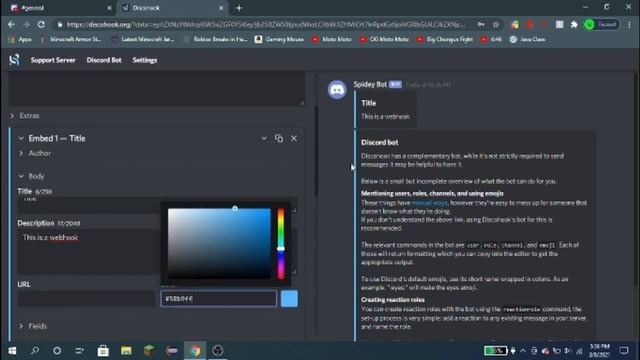640x360 pixels.
Task: Click the editor panel vertical scrollbar
Action: tap(316, 151)
